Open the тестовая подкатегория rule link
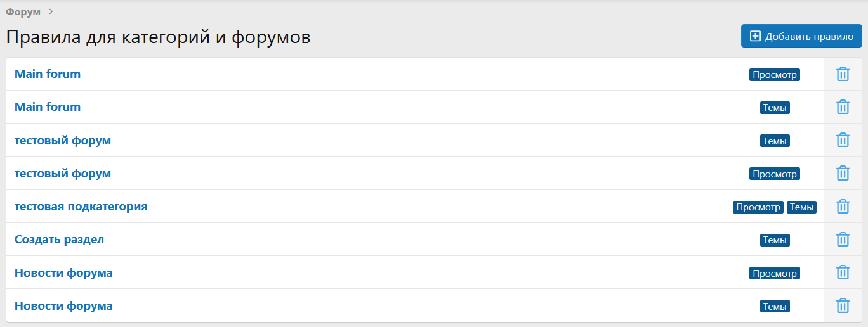The height and width of the screenshot is (327, 868). pos(81,207)
